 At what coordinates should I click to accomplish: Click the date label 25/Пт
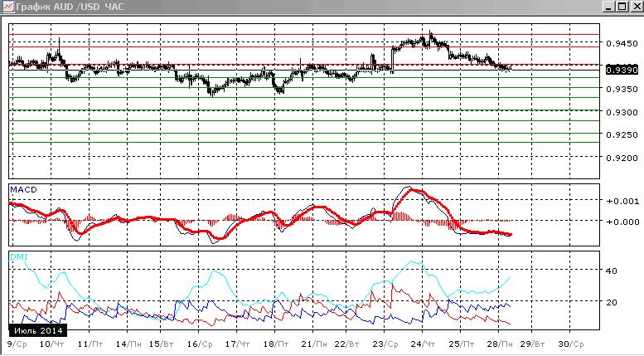pyautogui.click(x=461, y=344)
